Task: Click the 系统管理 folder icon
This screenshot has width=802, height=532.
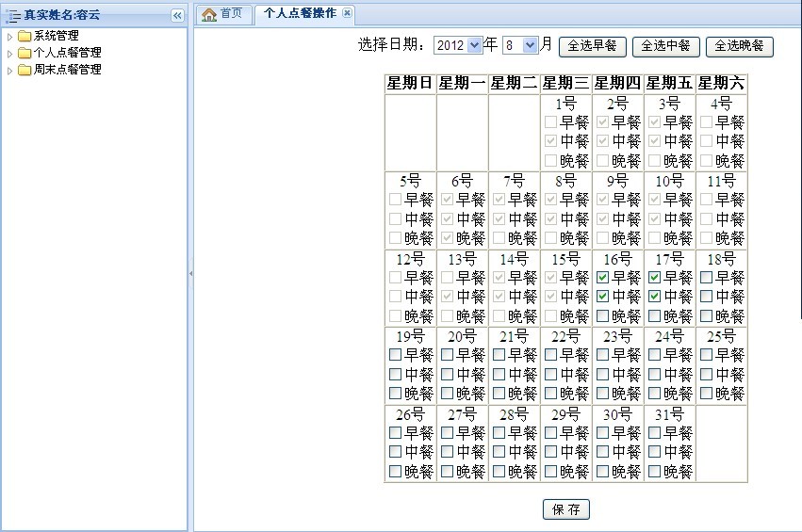Action: (x=25, y=36)
